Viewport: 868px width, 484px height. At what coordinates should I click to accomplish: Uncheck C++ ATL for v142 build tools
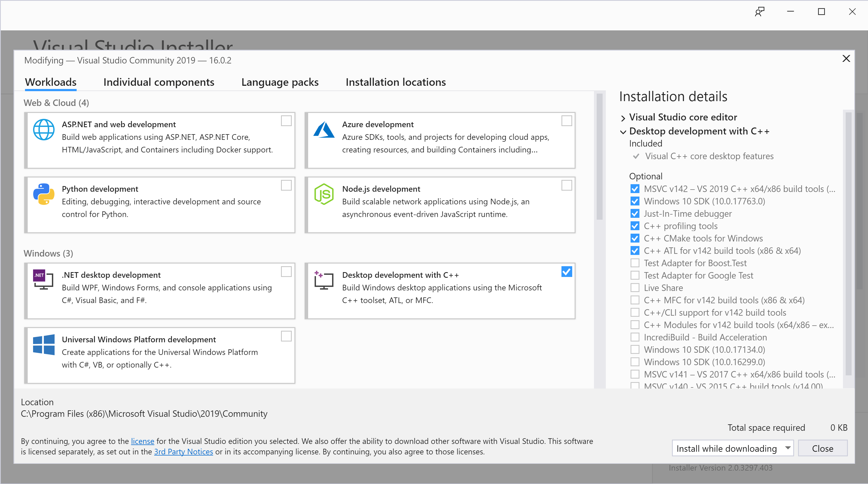635,251
